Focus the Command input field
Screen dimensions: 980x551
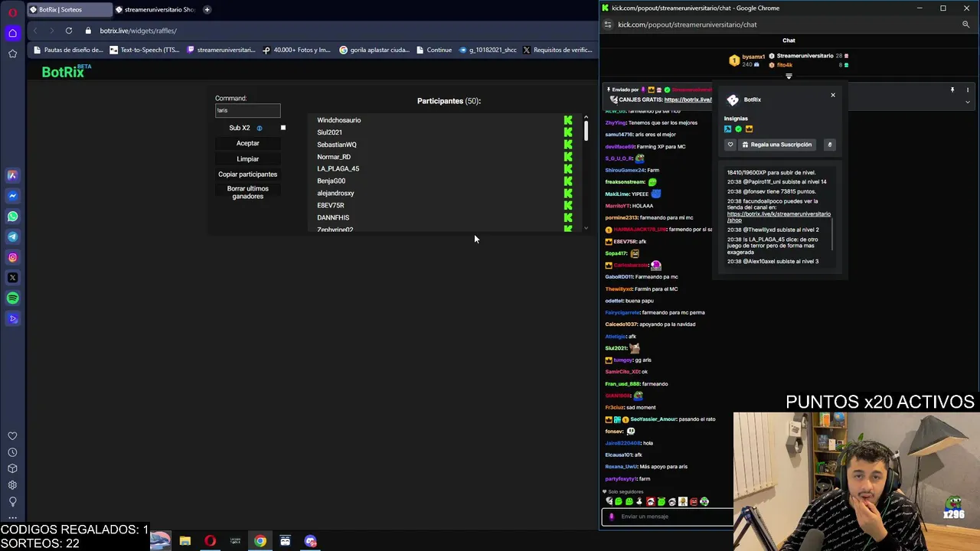point(247,110)
